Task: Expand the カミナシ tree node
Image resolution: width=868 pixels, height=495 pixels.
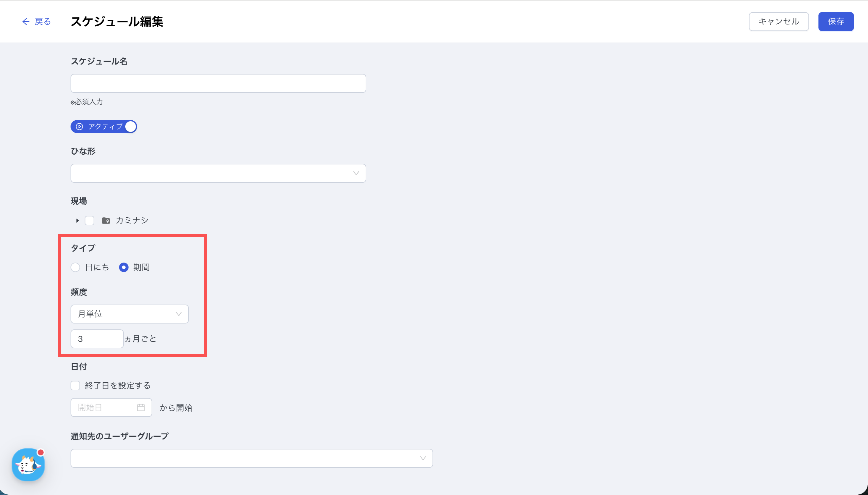Action: (x=77, y=221)
